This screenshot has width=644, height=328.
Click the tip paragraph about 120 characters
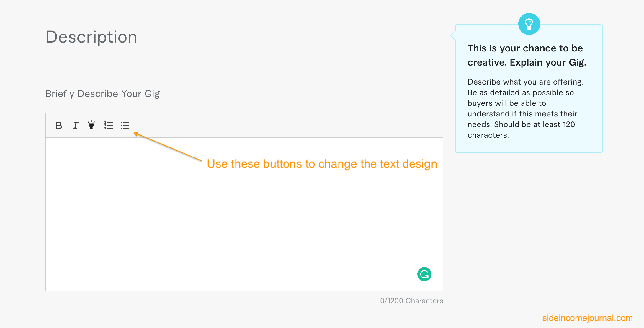[525, 108]
